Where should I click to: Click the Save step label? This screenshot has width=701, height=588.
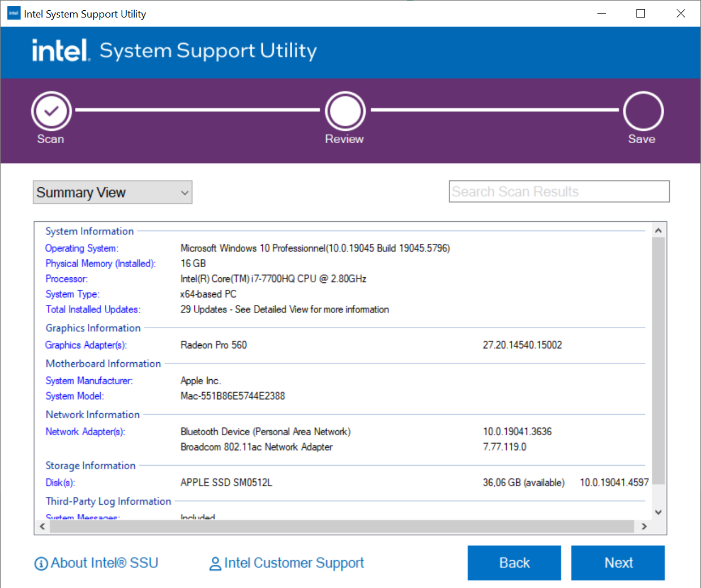pyautogui.click(x=642, y=139)
